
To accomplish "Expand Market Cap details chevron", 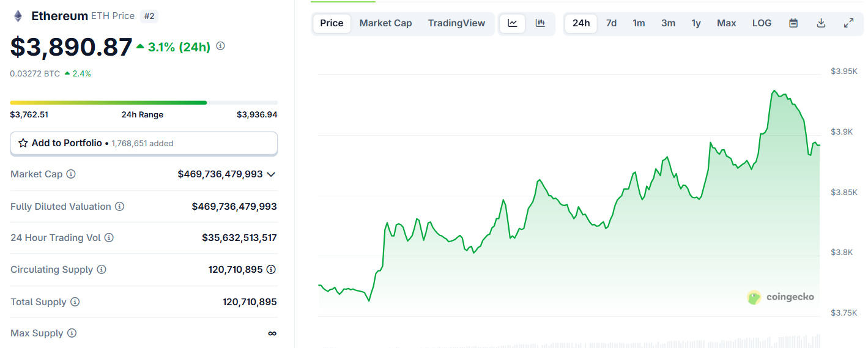I will pyautogui.click(x=271, y=174).
